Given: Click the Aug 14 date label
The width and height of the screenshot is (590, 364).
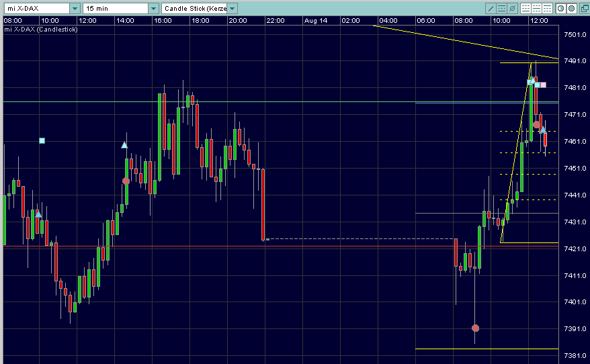Looking at the screenshot, I should (316, 21).
